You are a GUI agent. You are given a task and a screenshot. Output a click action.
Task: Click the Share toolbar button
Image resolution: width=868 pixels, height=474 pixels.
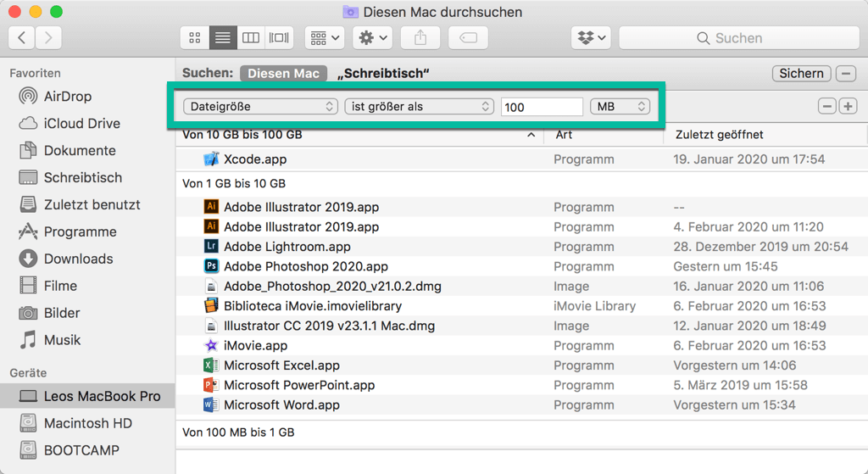pos(420,37)
